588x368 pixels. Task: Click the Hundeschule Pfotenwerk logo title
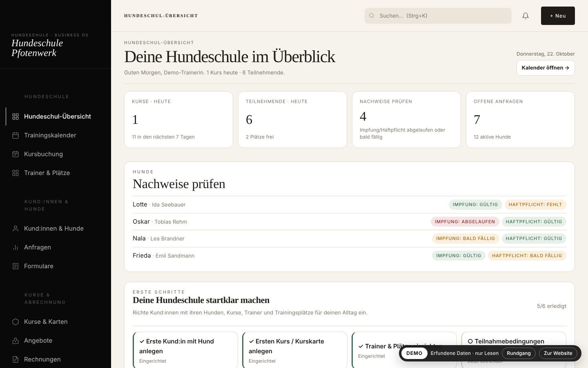click(x=37, y=48)
